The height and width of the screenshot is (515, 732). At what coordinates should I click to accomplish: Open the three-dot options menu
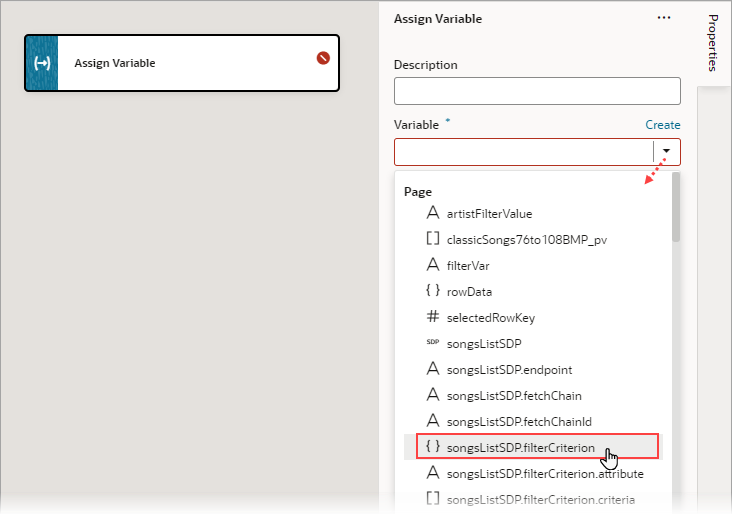point(664,18)
